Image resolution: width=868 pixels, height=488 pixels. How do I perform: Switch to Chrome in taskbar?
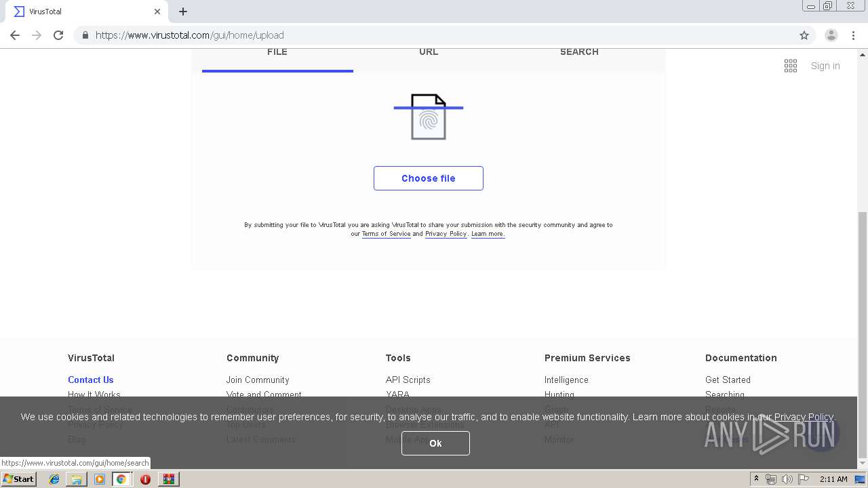(121, 479)
